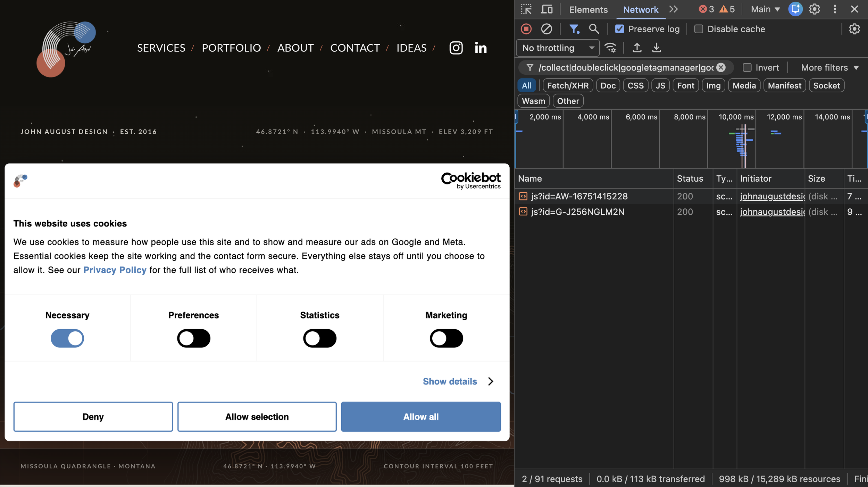Open the PORTFOLIO menu item
868x487 pixels.
point(231,48)
